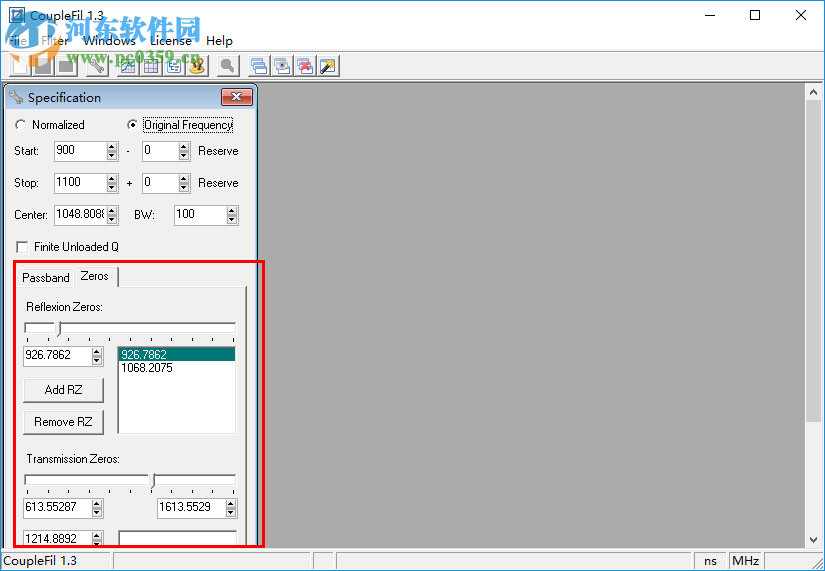The height and width of the screenshot is (571, 825).
Task: Click the close windows red X toolbar icon
Action: click(x=305, y=66)
